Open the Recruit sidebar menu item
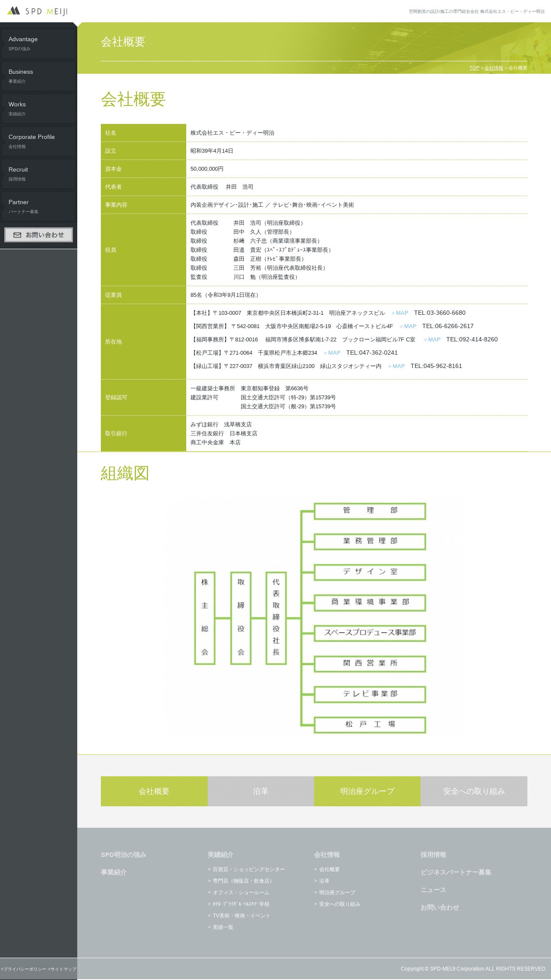The width and height of the screenshot is (551, 980). pos(39,174)
